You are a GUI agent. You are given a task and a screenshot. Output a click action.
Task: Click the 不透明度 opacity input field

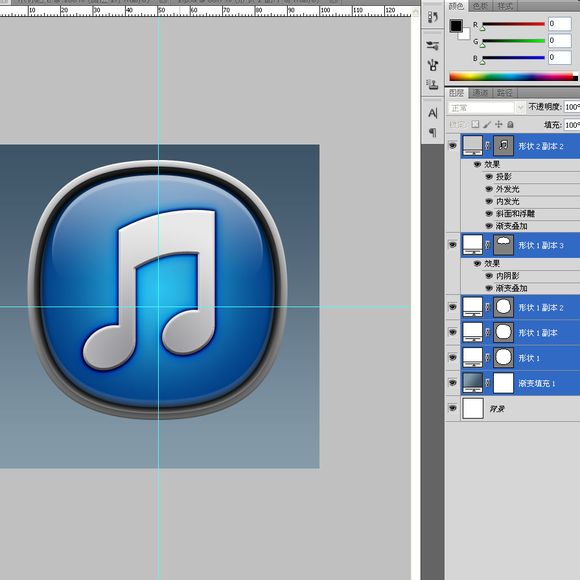click(572, 107)
